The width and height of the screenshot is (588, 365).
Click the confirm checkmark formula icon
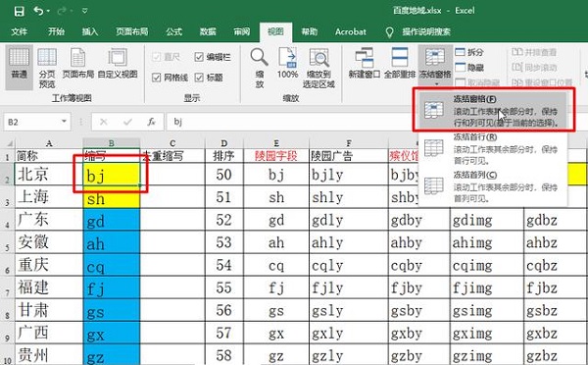(127, 122)
